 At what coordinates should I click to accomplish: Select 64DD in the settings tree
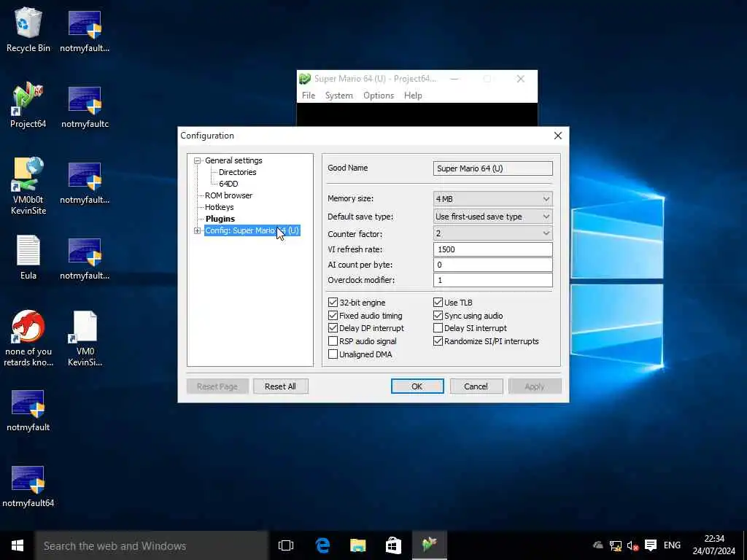point(228,184)
